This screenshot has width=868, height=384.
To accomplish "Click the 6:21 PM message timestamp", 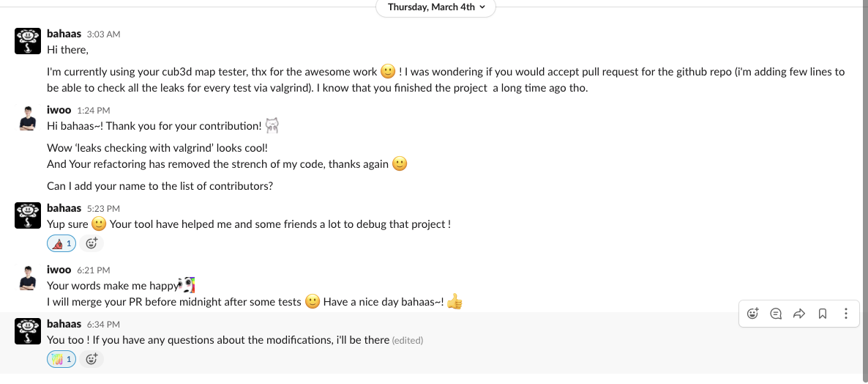I will 94,270.
